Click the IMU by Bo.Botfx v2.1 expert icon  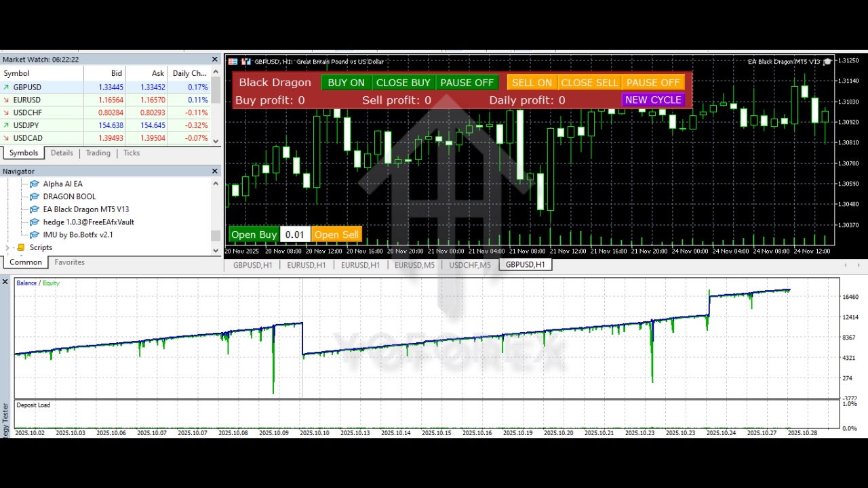[x=35, y=235]
